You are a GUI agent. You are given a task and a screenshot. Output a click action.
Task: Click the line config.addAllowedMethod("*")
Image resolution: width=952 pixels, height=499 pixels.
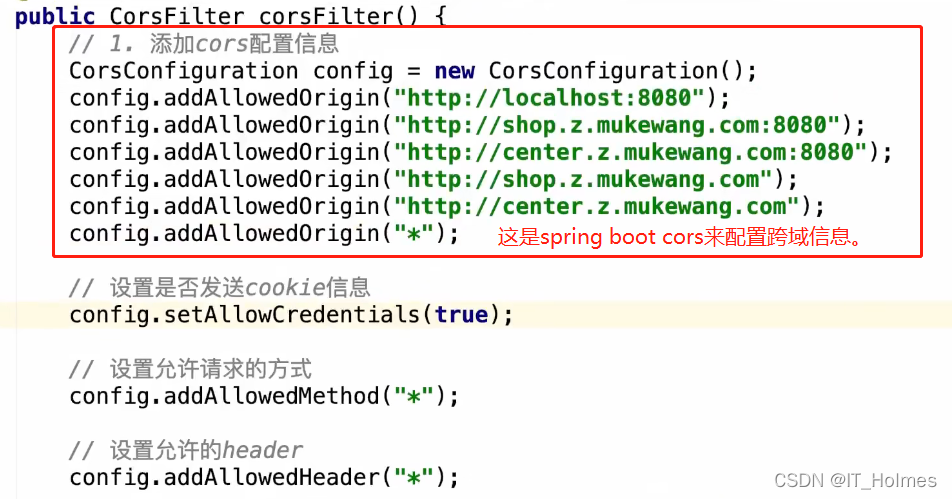(x=264, y=396)
